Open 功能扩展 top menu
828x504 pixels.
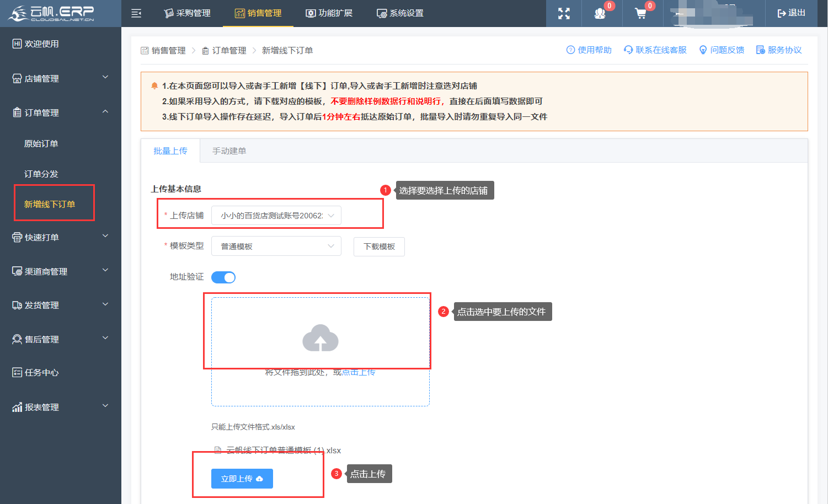[329, 13]
